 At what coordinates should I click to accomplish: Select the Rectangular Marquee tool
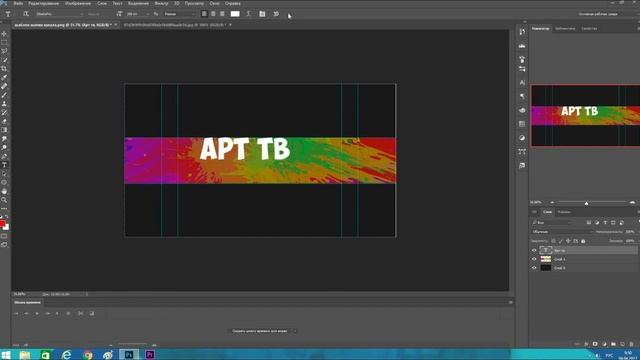pyautogui.click(x=4, y=42)
